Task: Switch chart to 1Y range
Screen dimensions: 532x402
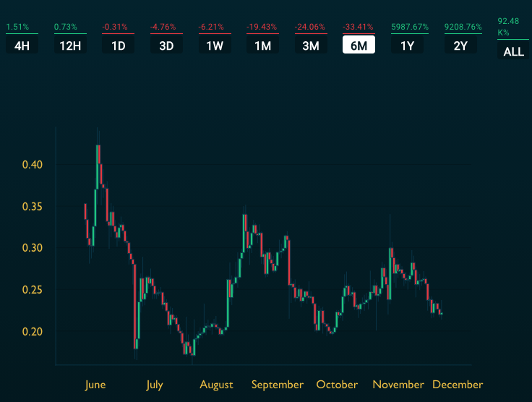Action: point(407,46)
